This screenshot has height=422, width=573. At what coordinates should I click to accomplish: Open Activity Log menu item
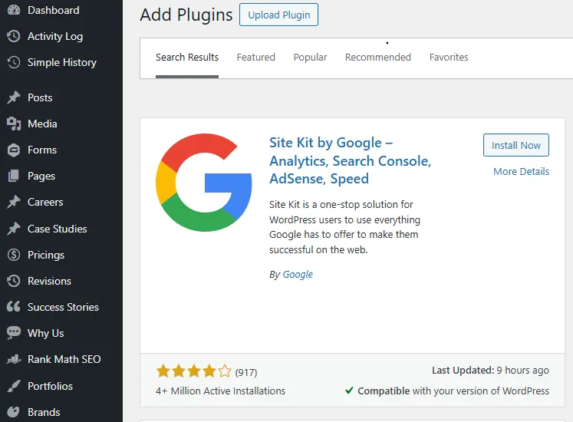pyautogui.click(x=55, y=36)
